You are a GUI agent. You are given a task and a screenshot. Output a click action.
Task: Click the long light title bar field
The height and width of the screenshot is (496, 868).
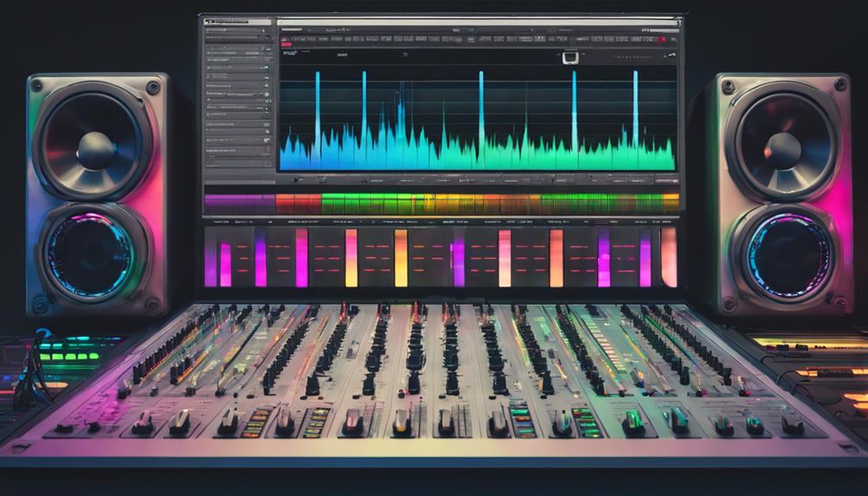(x=478, y=22)
